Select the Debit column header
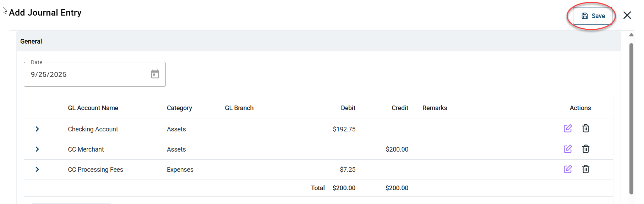This screenshot has width=644, height=204. 348,108
